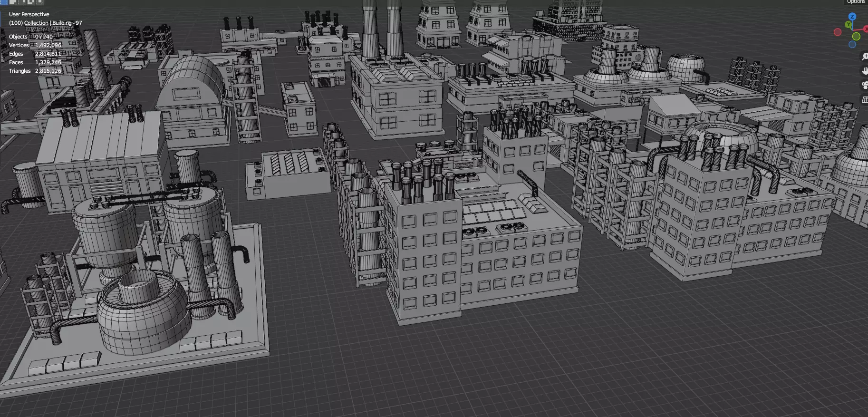Click the Faces value '1,379,246'
The height and width of the screenshot is (417, 868).
pos(48,62)
